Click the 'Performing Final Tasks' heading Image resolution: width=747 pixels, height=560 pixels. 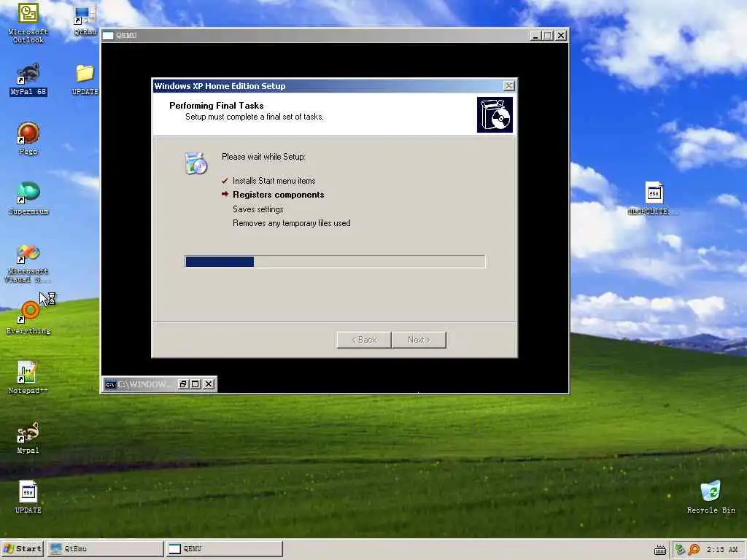point(216,106)
